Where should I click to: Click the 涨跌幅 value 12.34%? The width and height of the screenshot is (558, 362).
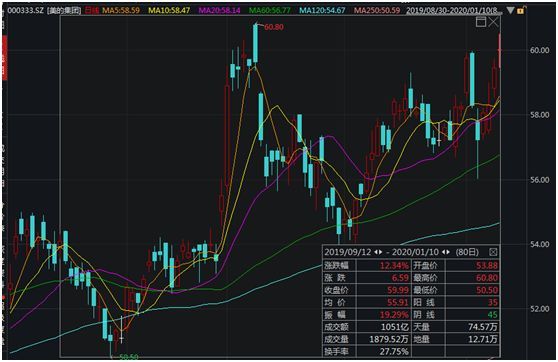[394, 266]
